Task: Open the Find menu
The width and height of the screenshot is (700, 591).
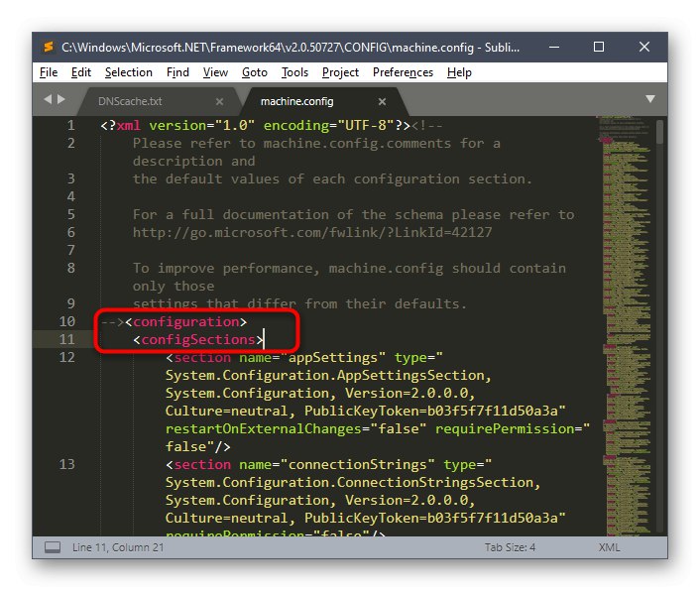Action: [177, 72]
